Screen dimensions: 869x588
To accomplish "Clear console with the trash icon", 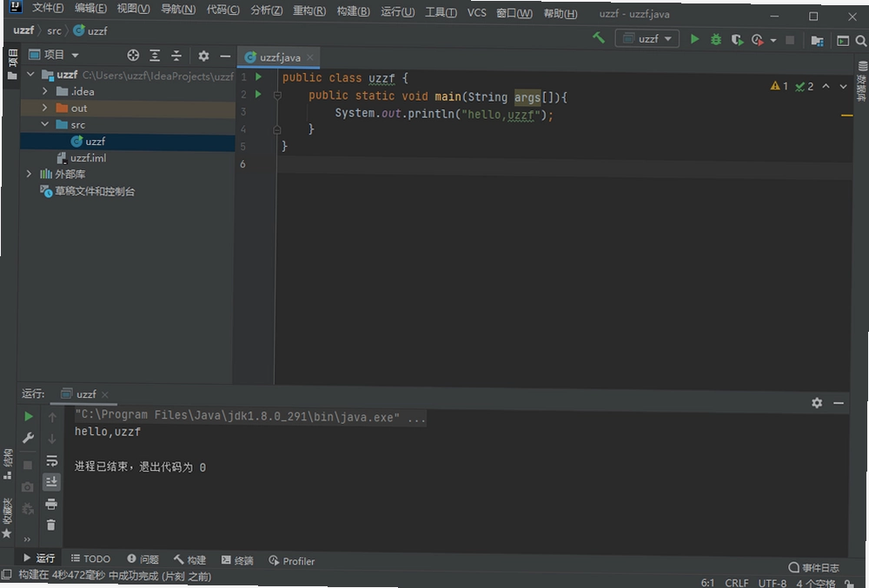I will coord(51,525).
